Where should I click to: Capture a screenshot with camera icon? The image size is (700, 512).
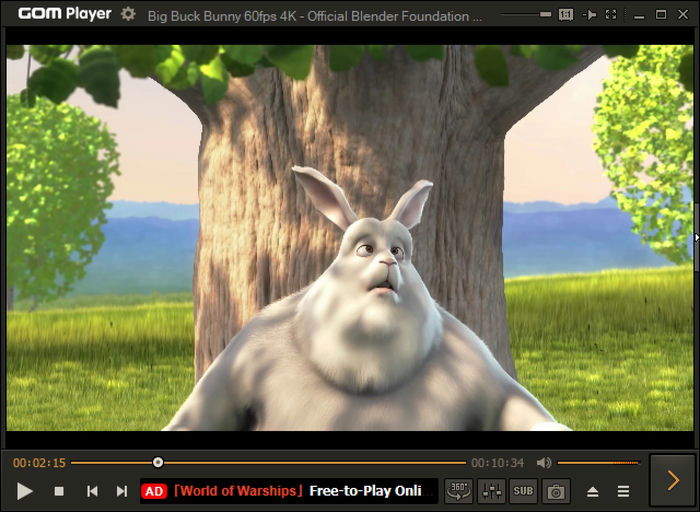point(556,491)
